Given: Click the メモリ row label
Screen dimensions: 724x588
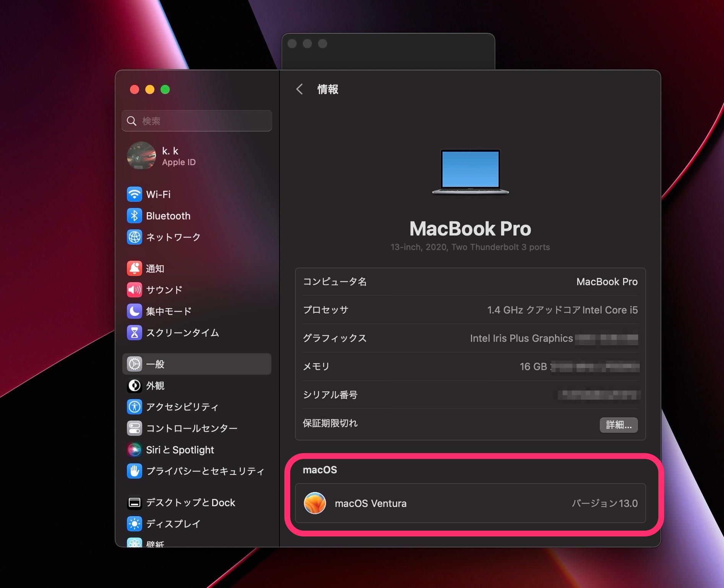Looking at the screenshot, I should click(316, 366).
